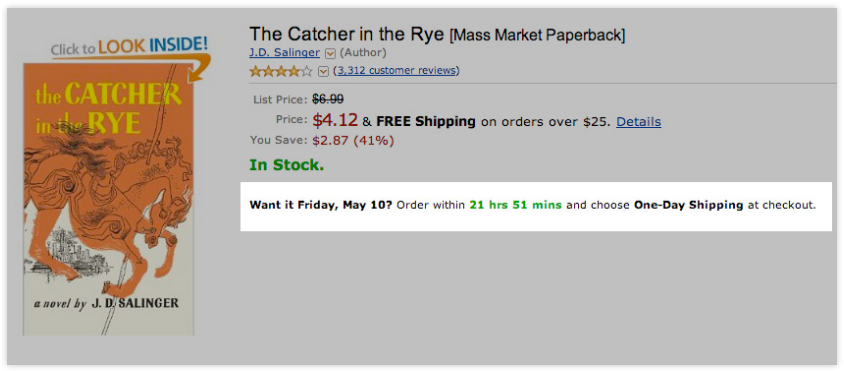Click the You Save $2.87 (41%) text
This screenshot has height=371, width=844.
click(322, 141)
